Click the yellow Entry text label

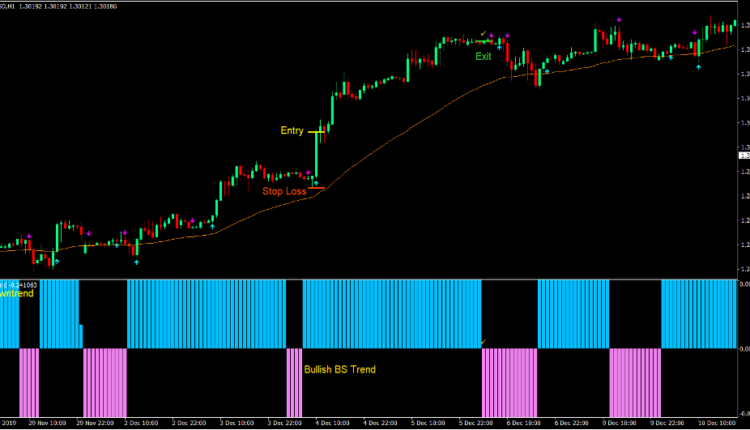(x=292, y=131)
